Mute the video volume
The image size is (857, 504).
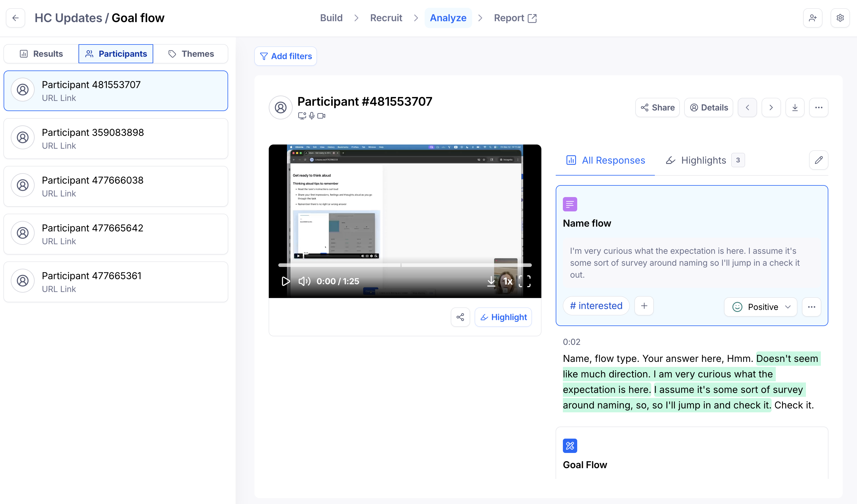tap(304, 281)
